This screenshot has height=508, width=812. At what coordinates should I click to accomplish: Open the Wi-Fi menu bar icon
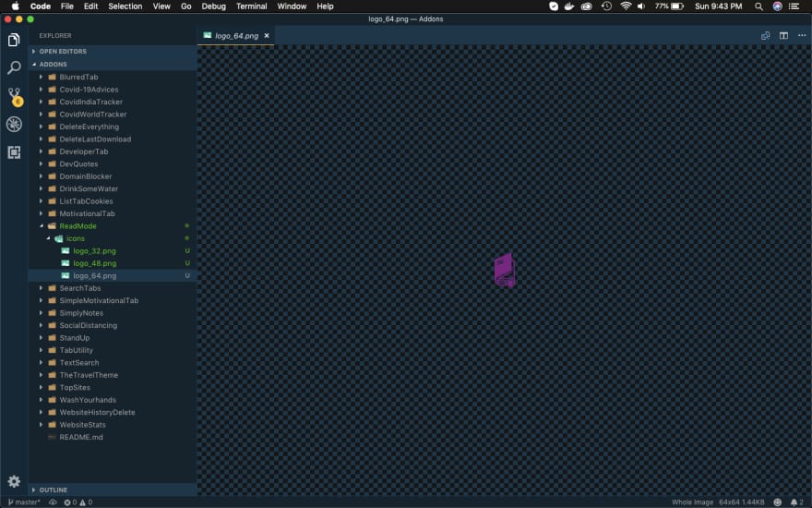[626, 6]
